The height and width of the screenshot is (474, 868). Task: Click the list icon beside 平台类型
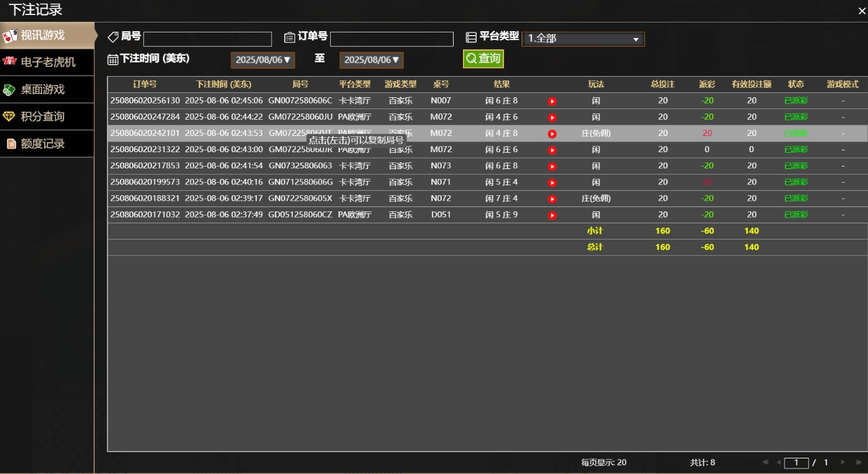pyautogui.click(x=471, y=37)
